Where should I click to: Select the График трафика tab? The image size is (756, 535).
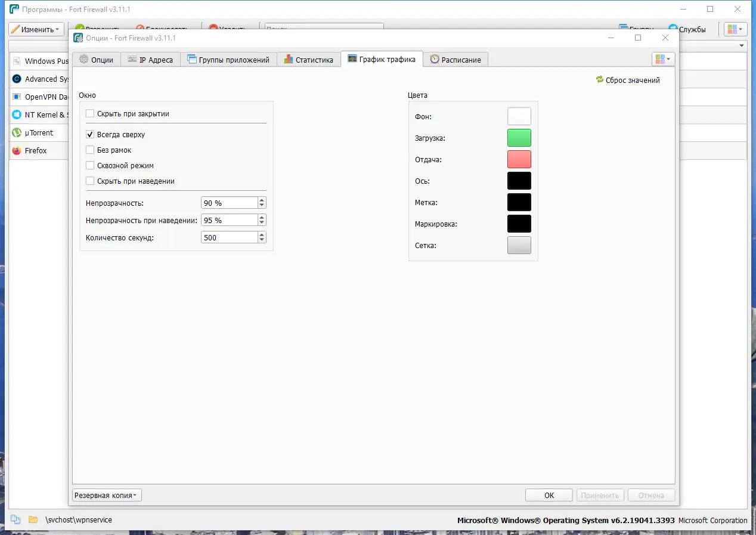382,59
